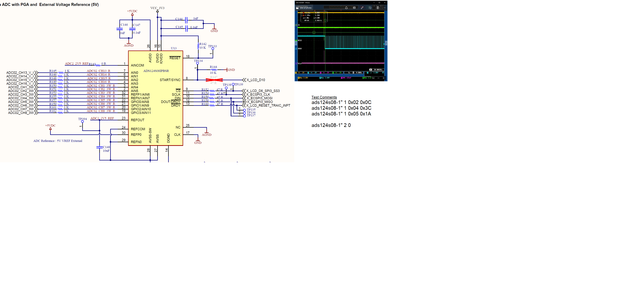Click the edit pencil icon
Image resolution: width=644 pixels, height=307 pixels.
point(362,8)
